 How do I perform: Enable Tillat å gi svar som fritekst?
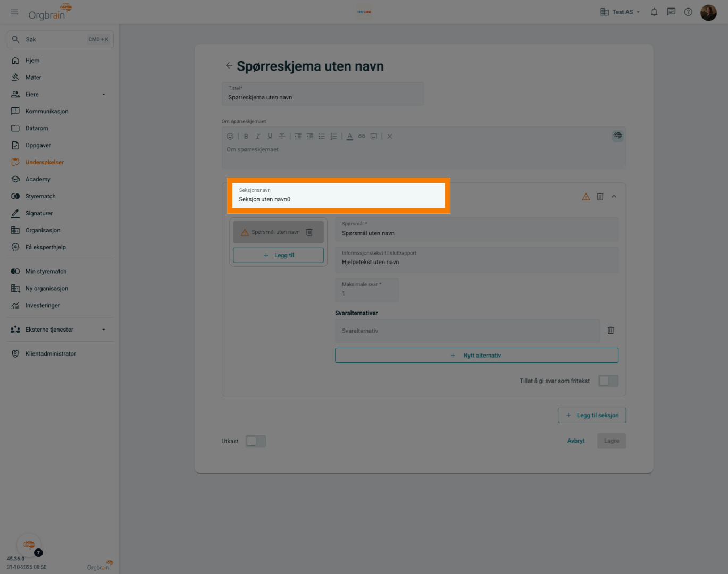pos(608,381)
